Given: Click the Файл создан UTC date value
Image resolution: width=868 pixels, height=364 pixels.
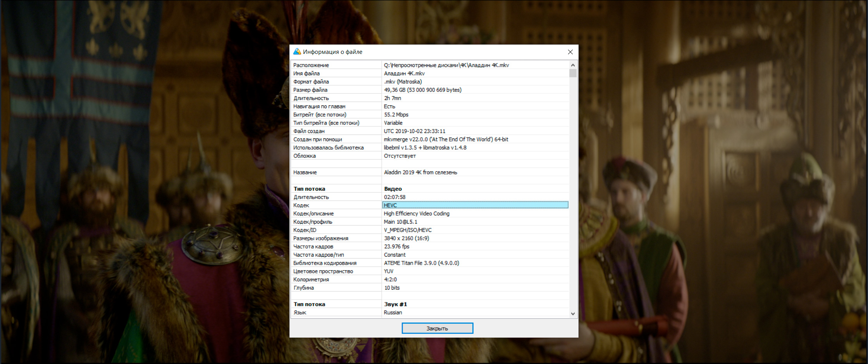Looking at the screenshot, I should click(414, 131).
